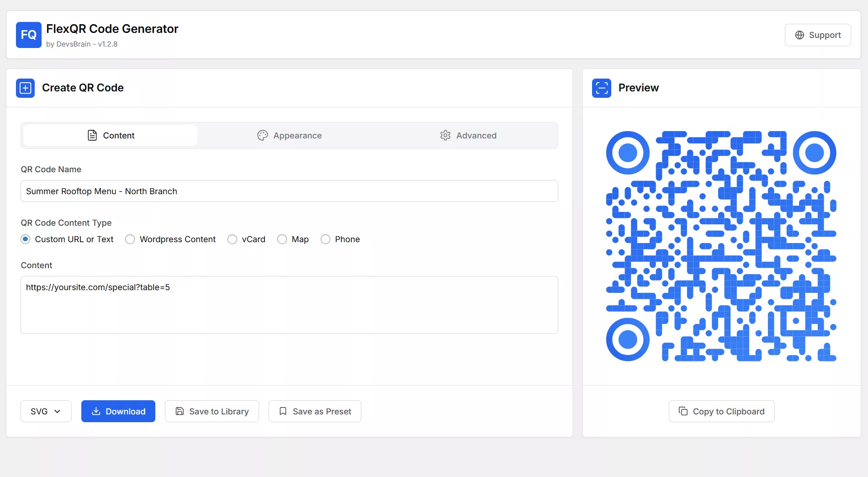
Task: Click into the Content URL textarea
Action: (x=289, y=305)
